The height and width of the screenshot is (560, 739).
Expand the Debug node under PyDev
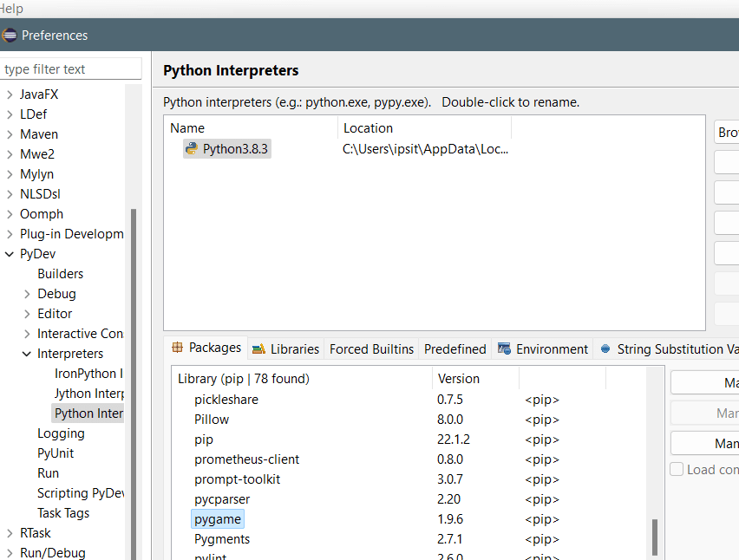point(27,294)
